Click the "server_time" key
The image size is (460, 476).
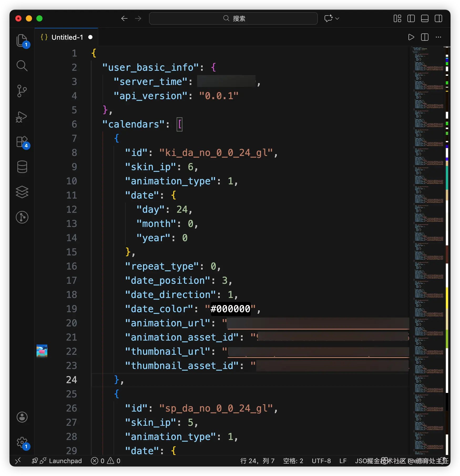151,82
